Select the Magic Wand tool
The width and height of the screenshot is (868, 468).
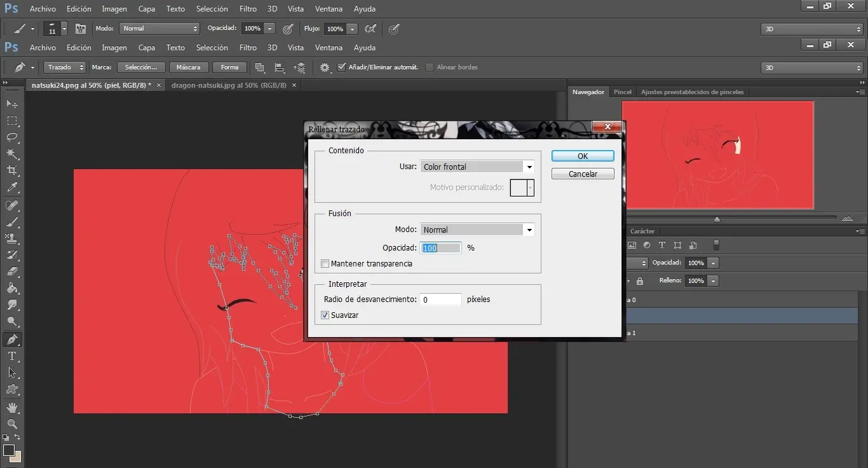pyautogui.click(x=12, y=154)
